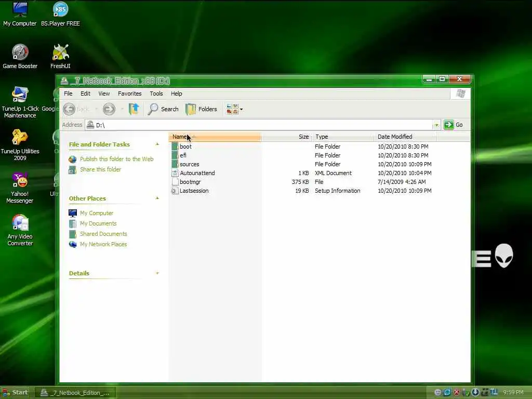Click Share this folder link
532x399 pixels.
(x=100, y=169)
